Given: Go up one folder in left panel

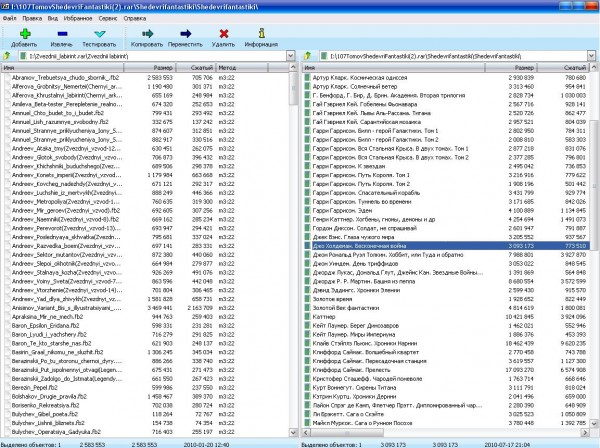Looking at the screenshot, I should [x=7, y=56].
